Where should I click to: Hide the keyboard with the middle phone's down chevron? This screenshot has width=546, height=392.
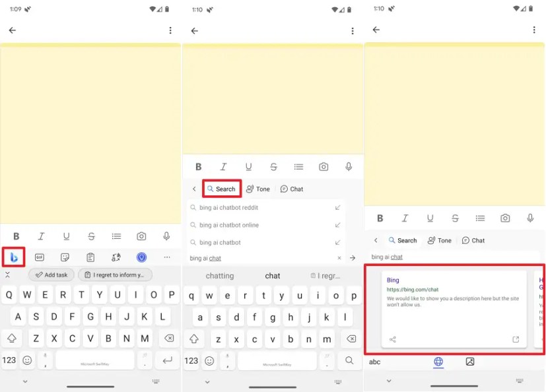[207, 382]
